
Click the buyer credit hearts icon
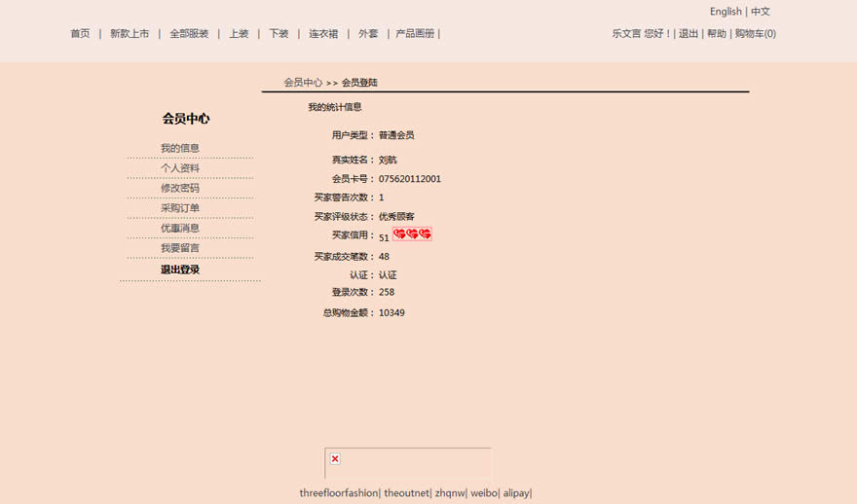click(x=412, y=234)
